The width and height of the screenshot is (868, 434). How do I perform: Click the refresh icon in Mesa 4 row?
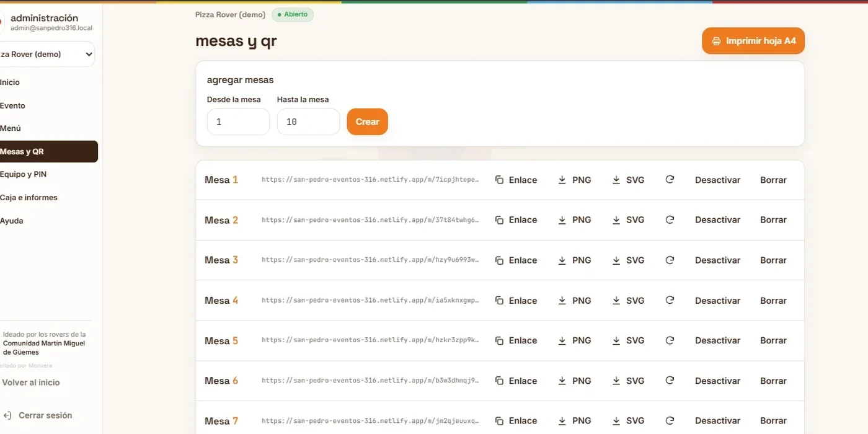coord(670,301)
